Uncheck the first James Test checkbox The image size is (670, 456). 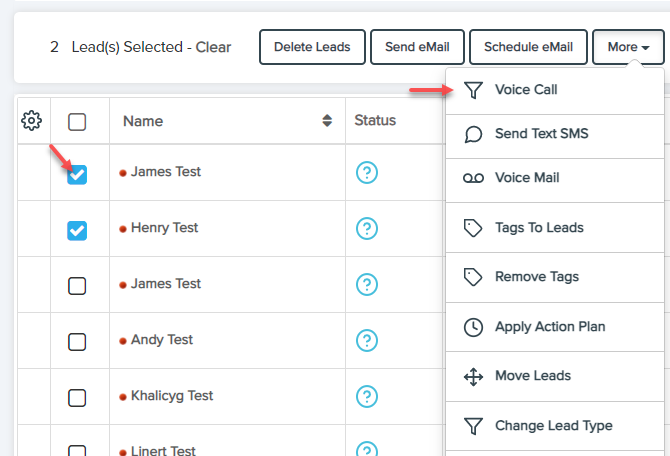tap(77, 175)
